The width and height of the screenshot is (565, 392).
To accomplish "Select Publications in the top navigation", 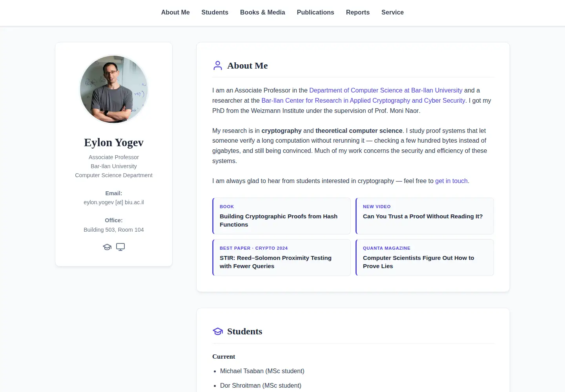I will coord(315,12).
